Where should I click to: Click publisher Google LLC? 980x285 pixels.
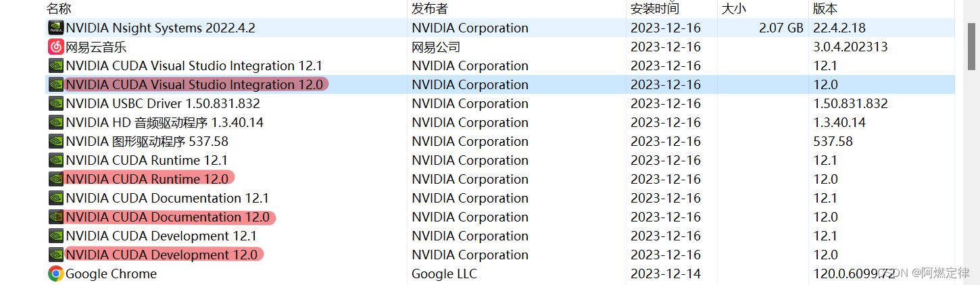pos(444,274)
